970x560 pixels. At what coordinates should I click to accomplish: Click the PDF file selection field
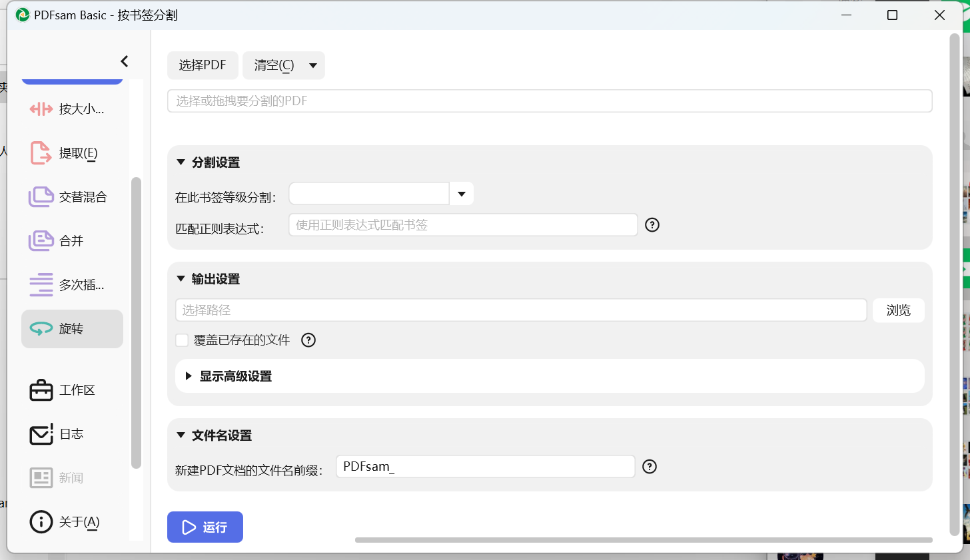[x=550, y=101]
